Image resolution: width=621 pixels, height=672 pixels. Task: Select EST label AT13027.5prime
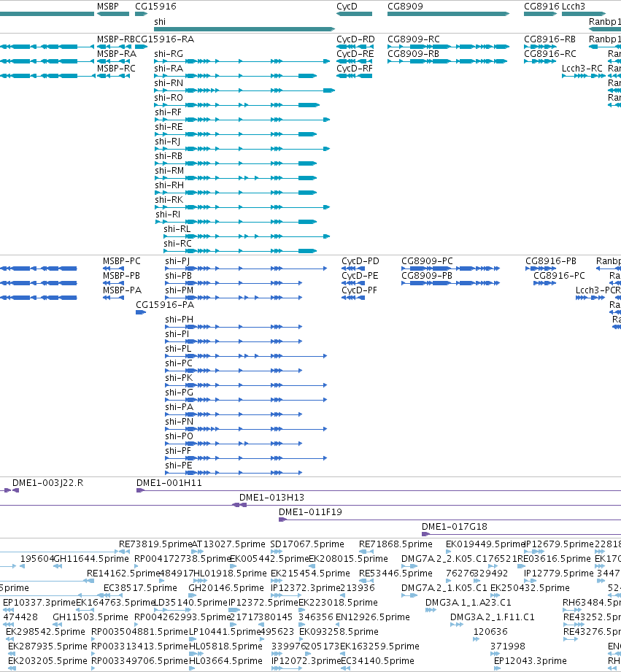[228, 544]
